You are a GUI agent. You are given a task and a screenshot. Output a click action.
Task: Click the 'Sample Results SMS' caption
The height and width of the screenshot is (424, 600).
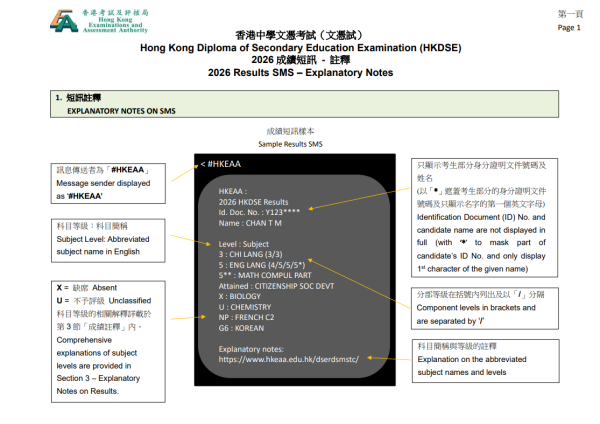(x=290, y=144)
